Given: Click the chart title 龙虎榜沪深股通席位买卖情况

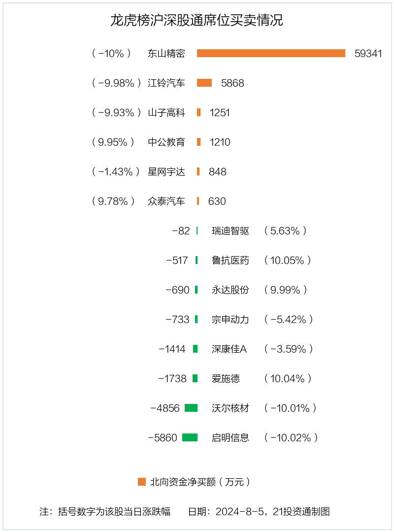Looking at the screenshot, I should 197,20.
